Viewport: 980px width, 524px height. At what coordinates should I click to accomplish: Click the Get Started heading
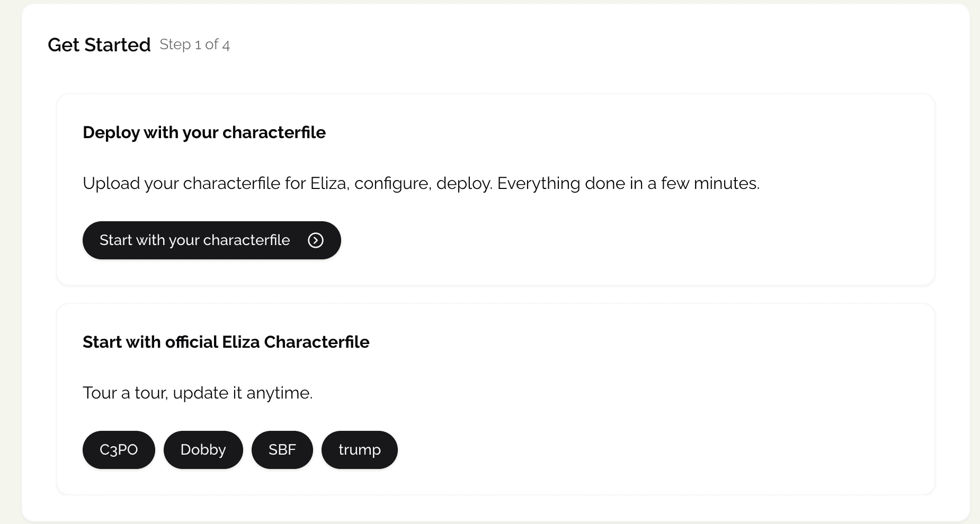point(99,45)
